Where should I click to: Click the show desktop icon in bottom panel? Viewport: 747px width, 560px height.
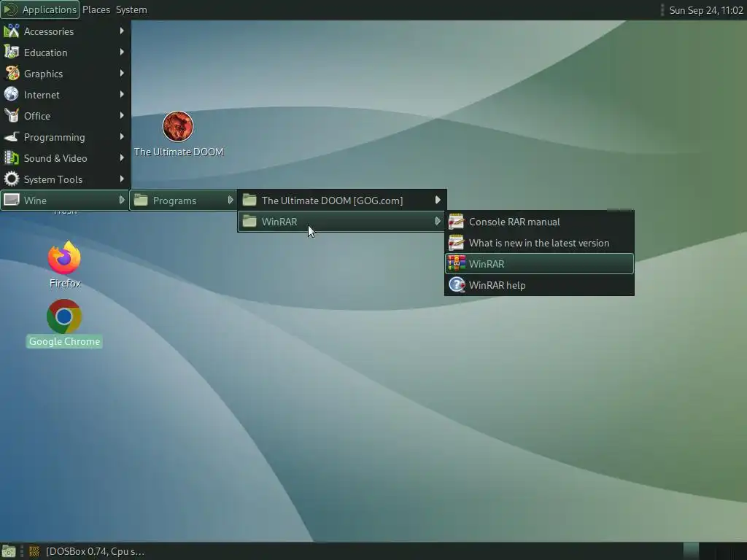click(x=8, y=551)
